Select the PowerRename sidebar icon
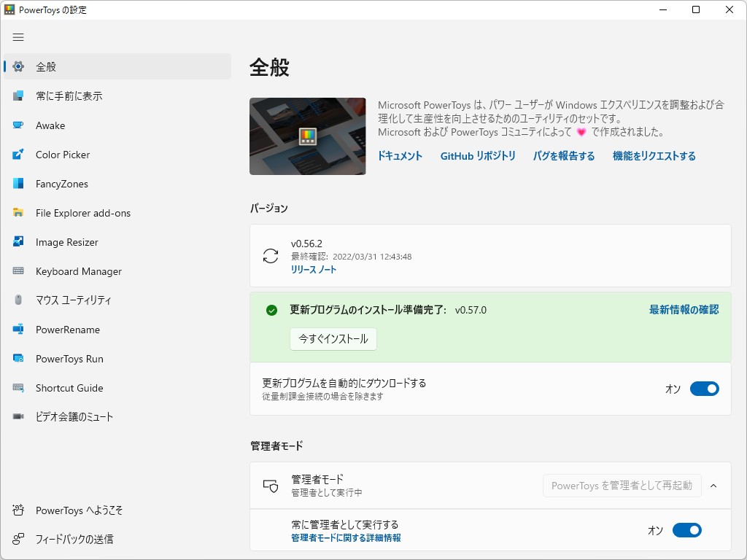Screen dimensions: 747x560 [x=19, y=330]
